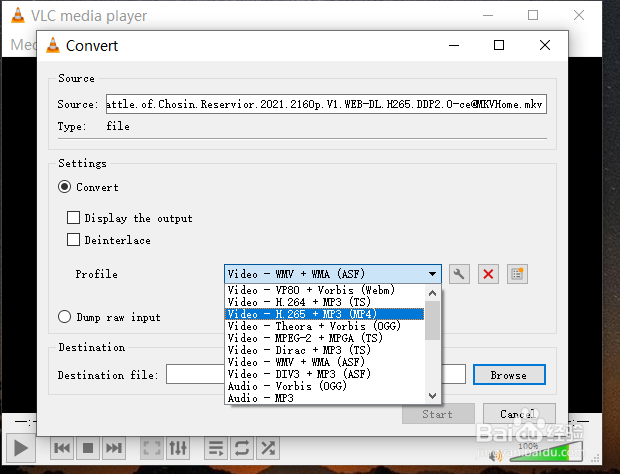Image resolution: width=620 pixels, height=474 pixels.
Task: Click the Cancel button
Action: [x=519, y=414]
